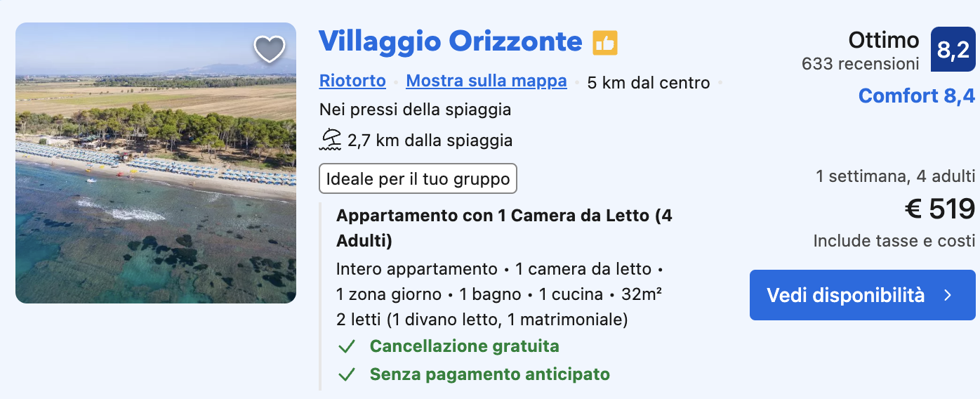Image resolution: width=980 pixels, height=399 pixels.
Task: Show the property on the map
Action: 486,81
